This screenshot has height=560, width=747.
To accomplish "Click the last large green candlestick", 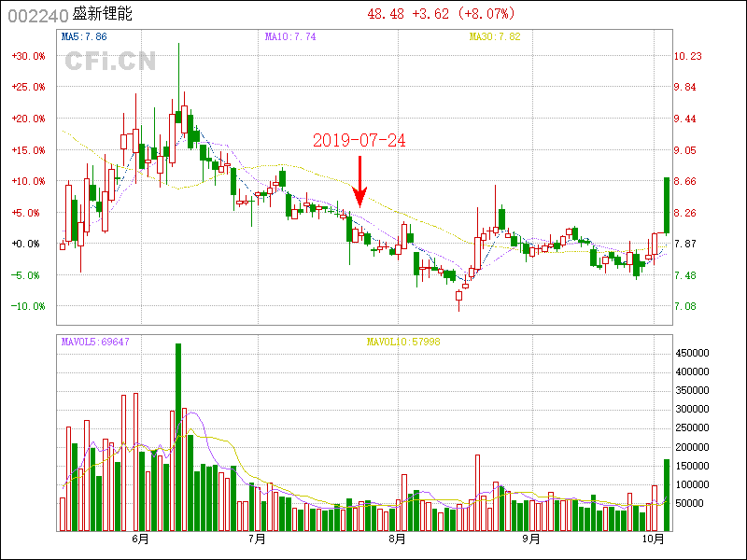I will [667, 204].
